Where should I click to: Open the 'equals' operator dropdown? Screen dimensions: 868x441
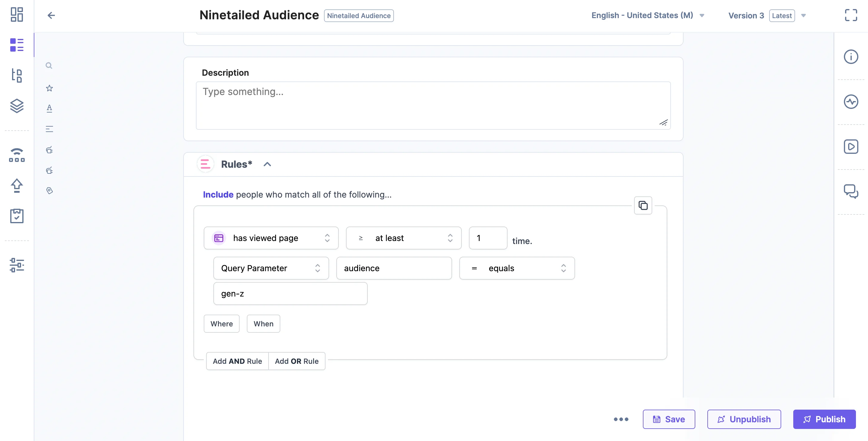[x=517, y=268]
